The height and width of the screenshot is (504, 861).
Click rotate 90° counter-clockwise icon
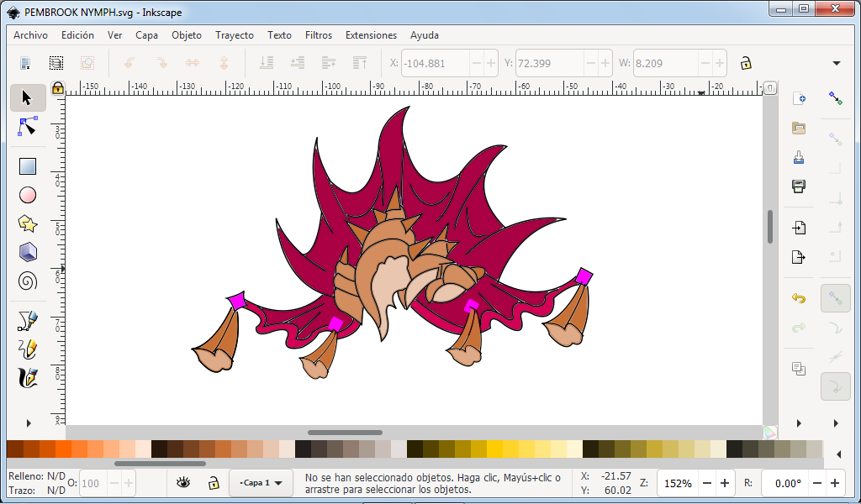pos(129,63)
